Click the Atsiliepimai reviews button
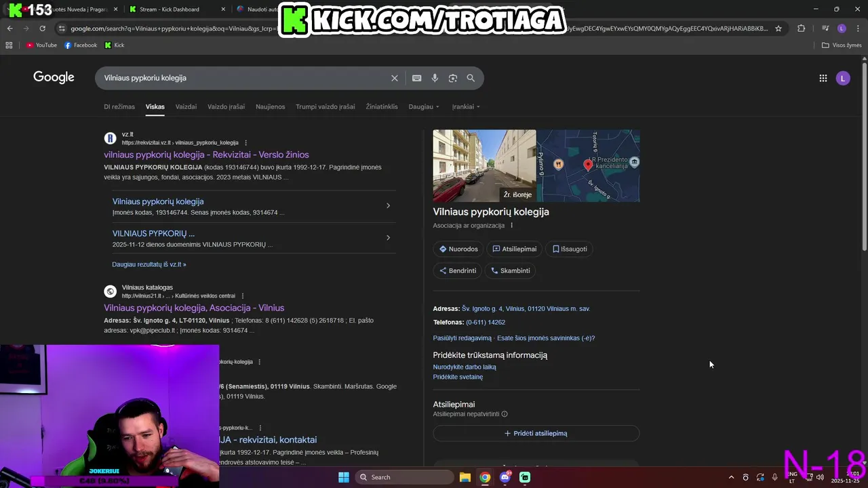The width and height of the screenshot is (868, 488). (x=514, y=249)
